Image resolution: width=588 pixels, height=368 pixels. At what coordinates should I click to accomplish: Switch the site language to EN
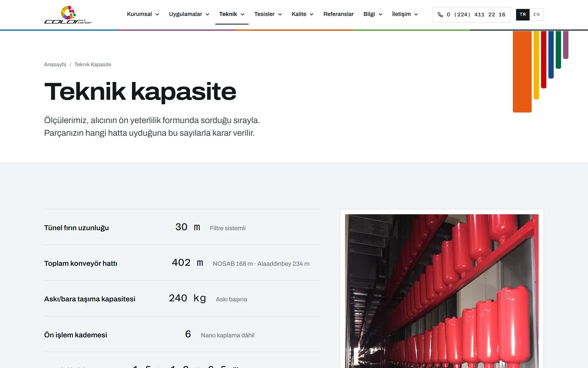[537, 15]
